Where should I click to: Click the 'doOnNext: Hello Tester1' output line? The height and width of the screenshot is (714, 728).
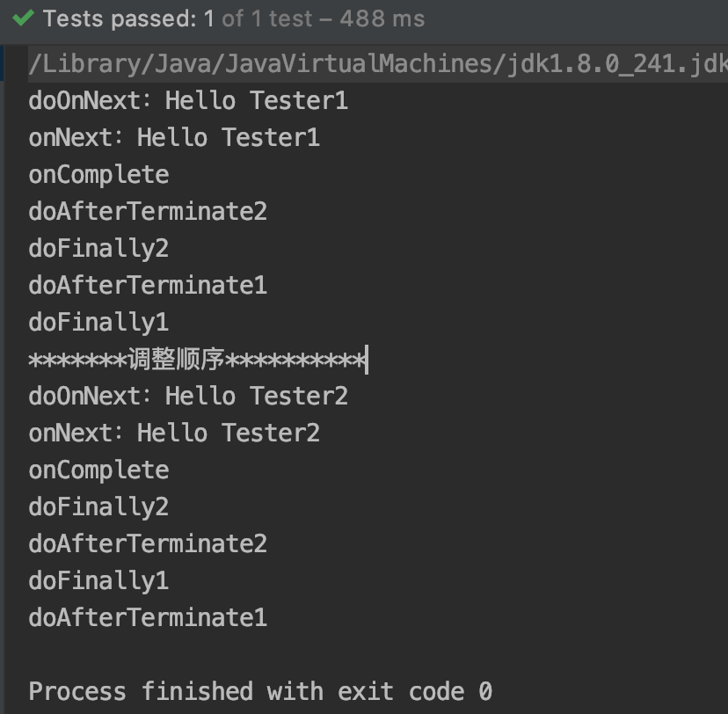(x=188, y=100)
